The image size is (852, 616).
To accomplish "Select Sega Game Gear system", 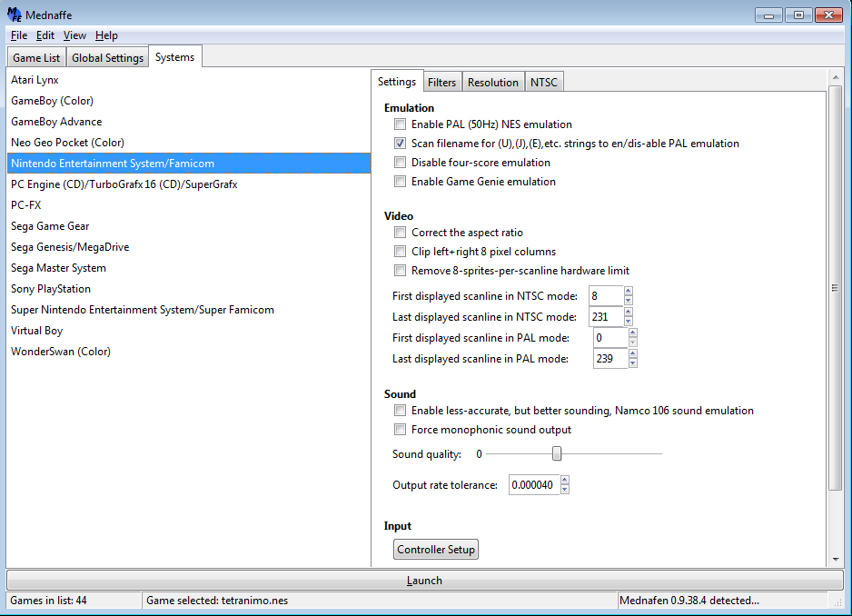I will point(189,226).
